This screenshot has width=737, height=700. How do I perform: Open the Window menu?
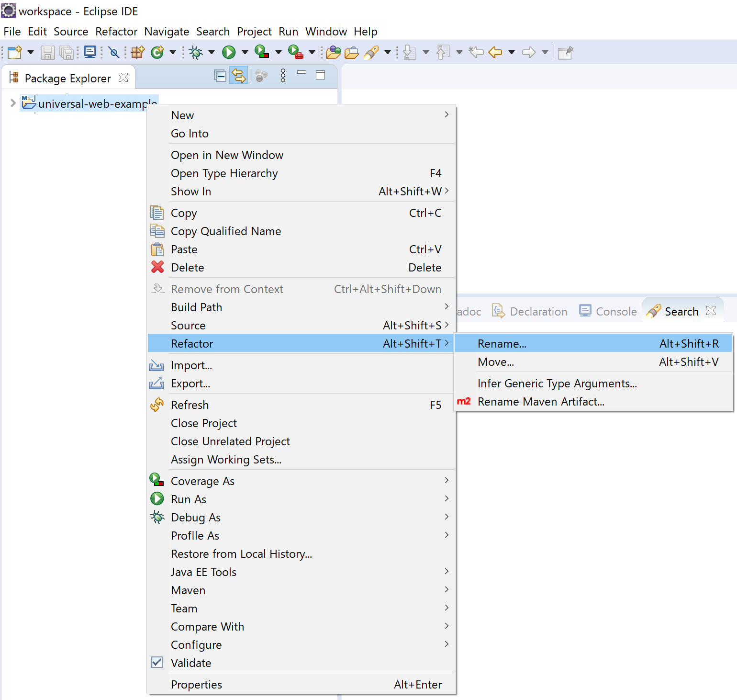coord(326,32)
